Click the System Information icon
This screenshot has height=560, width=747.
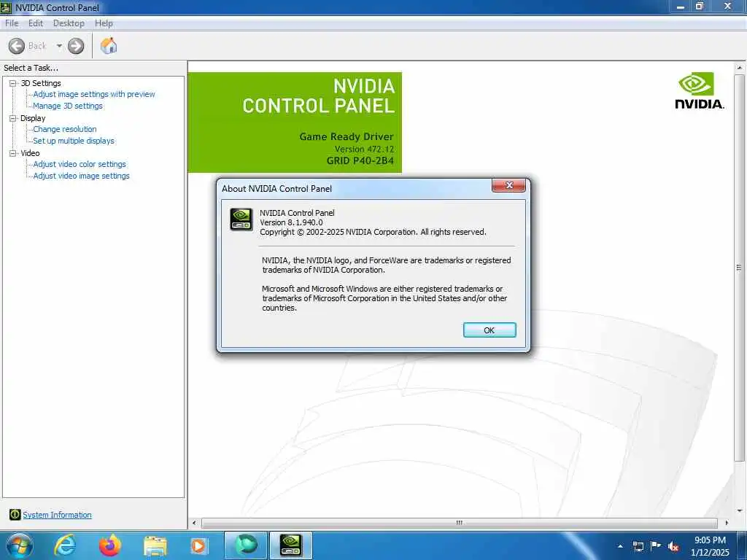15,514
